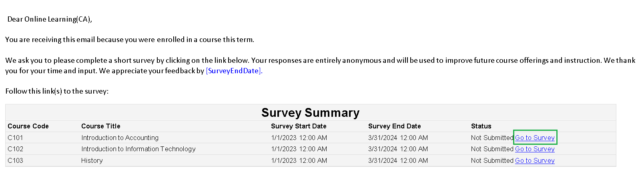Click the Introduction to Accounting course title
Viewport: 644px width, 186px height.
(120, 138)
